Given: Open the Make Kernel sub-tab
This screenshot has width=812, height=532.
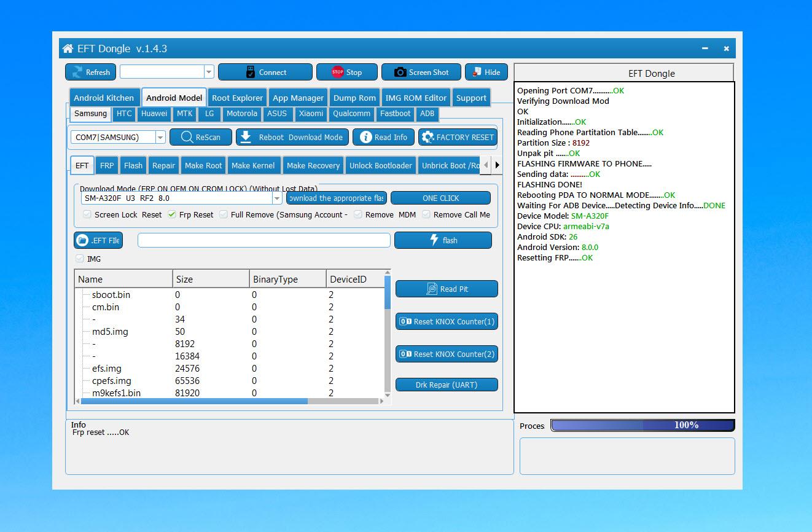Looking at the screenshot, I should [x=253, y=165].
